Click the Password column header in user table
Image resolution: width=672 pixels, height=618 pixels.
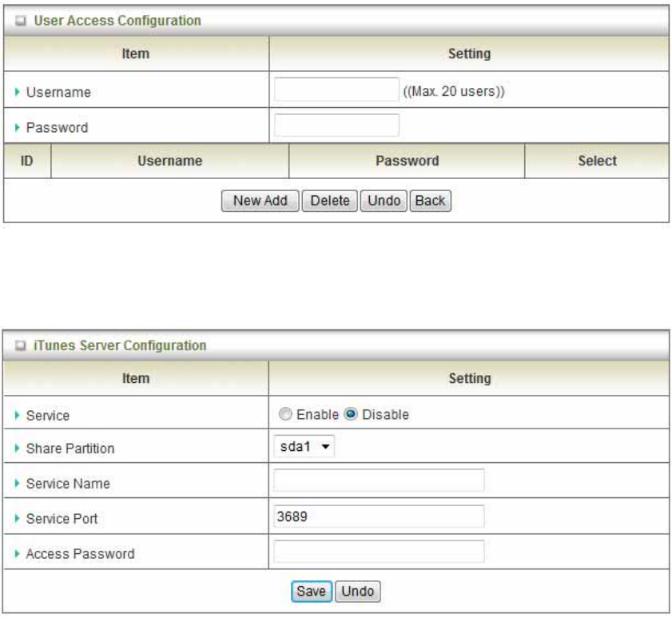tap(407, 161)
